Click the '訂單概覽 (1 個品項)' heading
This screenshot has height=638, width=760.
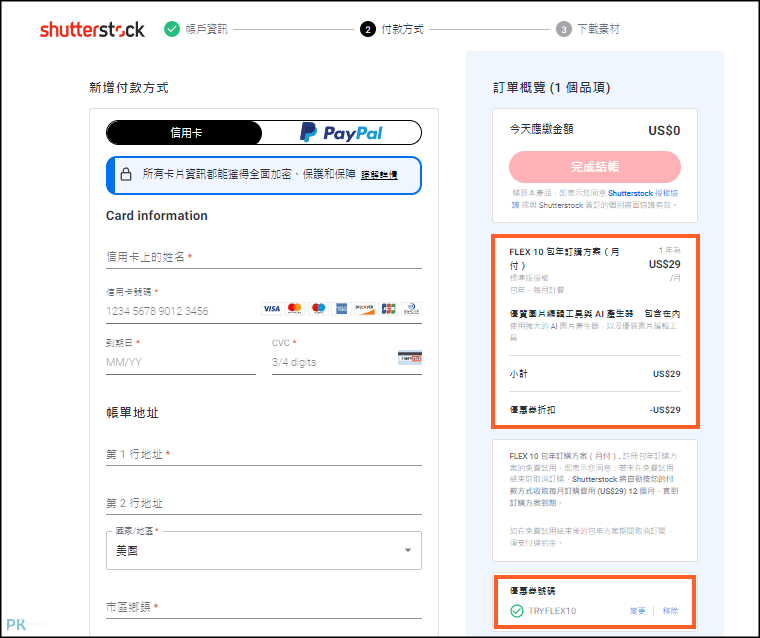(552, 88)
